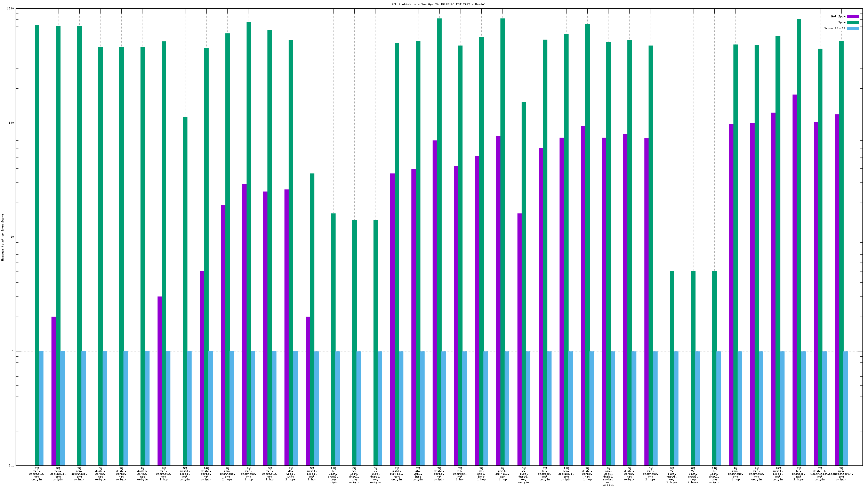Click the green bar above 11@ 1.list.dnswl.org
Image resolution: width=868 pixels, height=488 pixels.
pos(333,339)
